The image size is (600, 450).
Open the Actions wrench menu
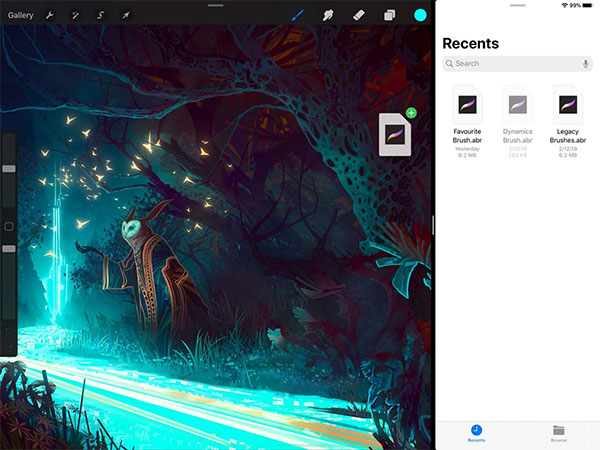click(49, 16)
